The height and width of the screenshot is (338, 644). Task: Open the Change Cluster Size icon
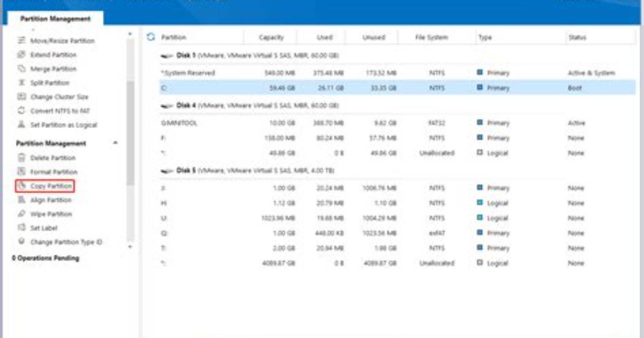coord(22,96)
